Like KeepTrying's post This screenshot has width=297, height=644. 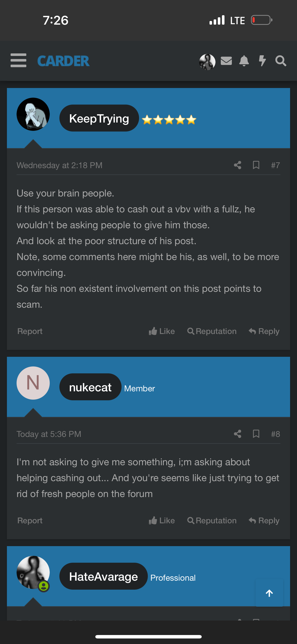point(162,331)
